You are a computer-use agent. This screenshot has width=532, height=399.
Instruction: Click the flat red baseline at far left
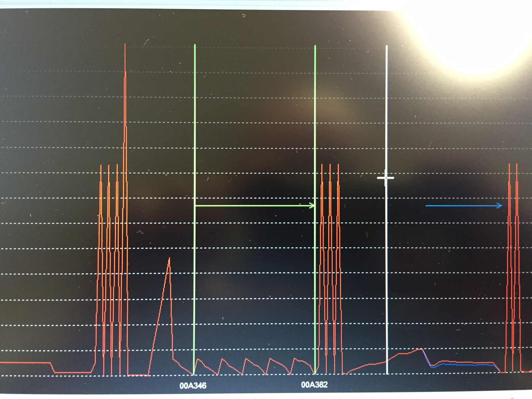coord(24,362)
